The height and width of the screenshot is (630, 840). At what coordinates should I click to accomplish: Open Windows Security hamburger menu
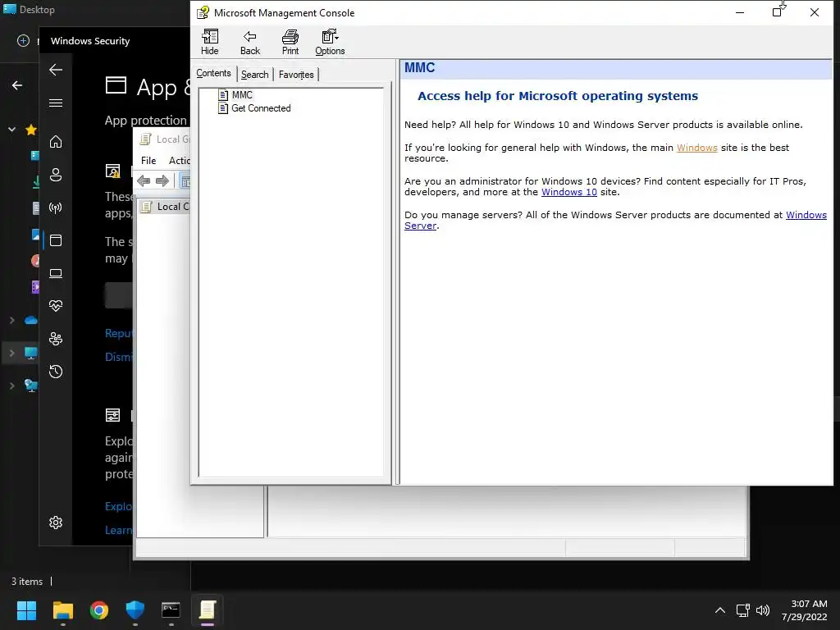[x=56, y=103]
